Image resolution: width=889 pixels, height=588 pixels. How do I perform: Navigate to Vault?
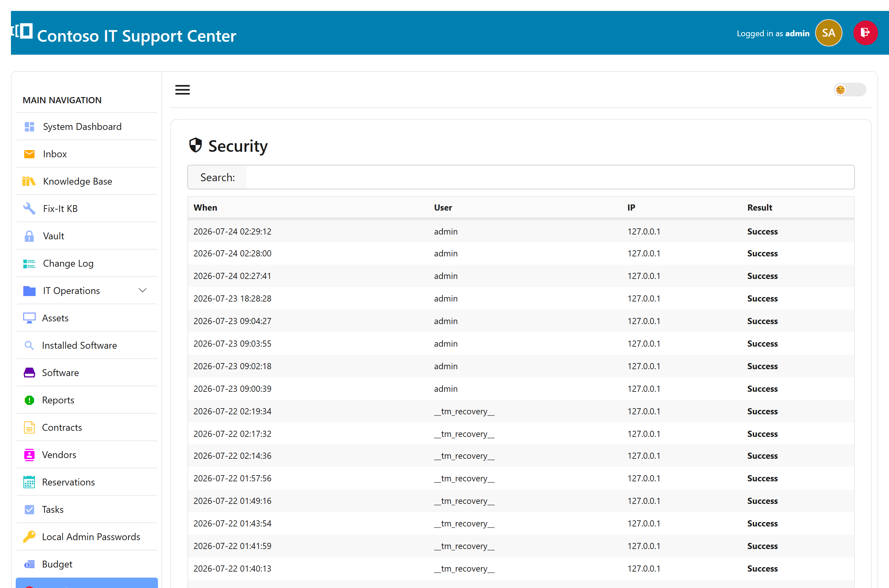click(x=87, y=236)
